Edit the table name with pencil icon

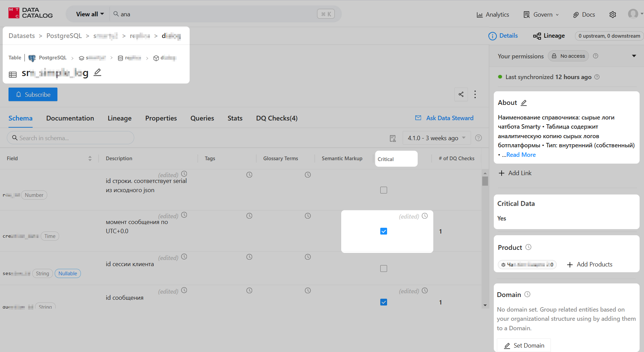[x=98, y=72]
